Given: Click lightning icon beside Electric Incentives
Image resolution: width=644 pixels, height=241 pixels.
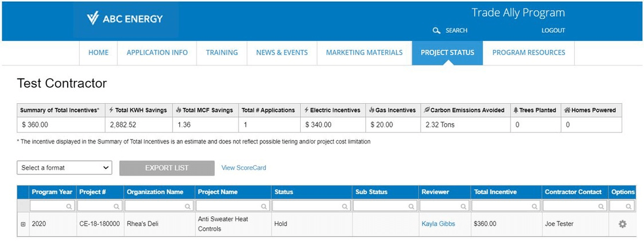Looking at the screenshot, I should 307,110.
